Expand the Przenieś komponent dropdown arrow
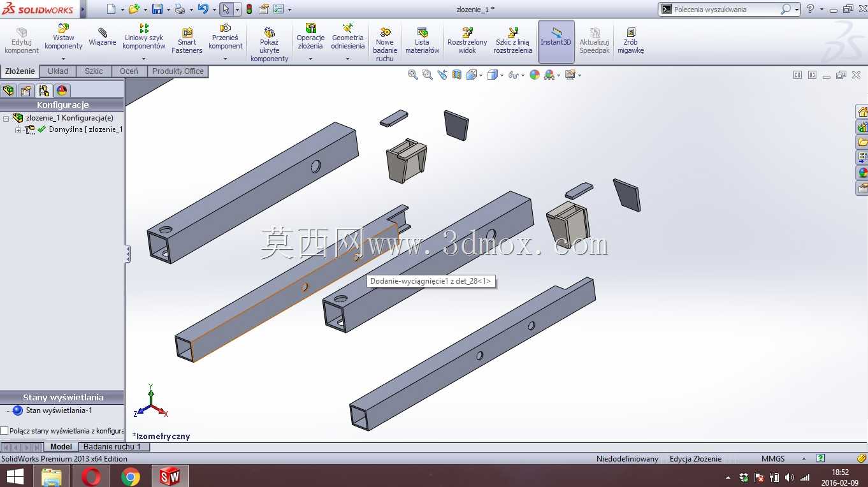 [x=226, y=59]
